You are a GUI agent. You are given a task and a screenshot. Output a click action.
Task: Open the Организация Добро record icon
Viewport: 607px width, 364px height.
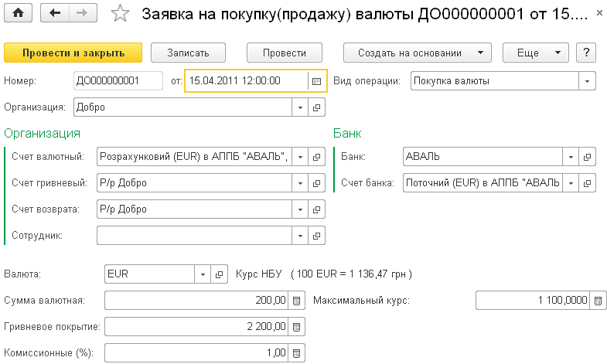tap(317, 107)
